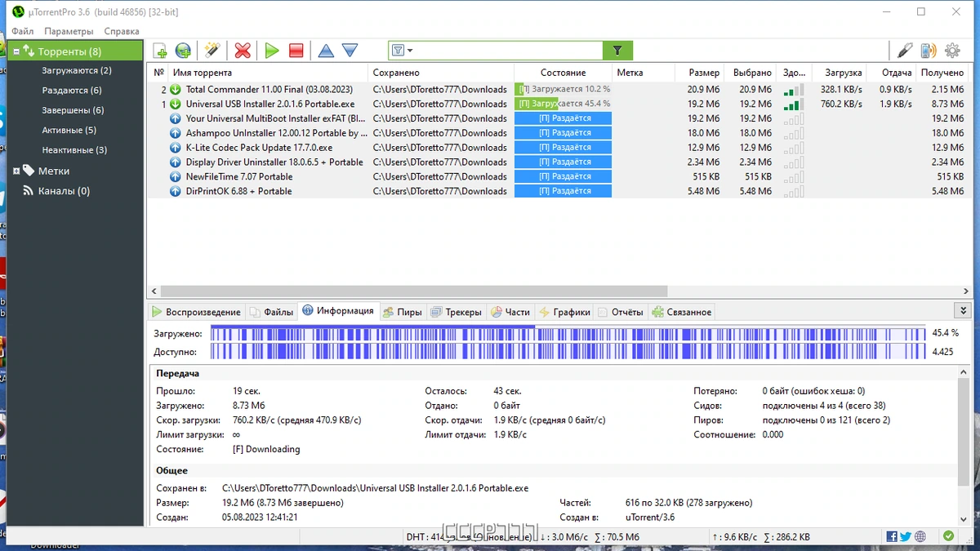Click the torrent list horizontal scrollbar
This screenshot has height=551, width=980.
point(414,291)
